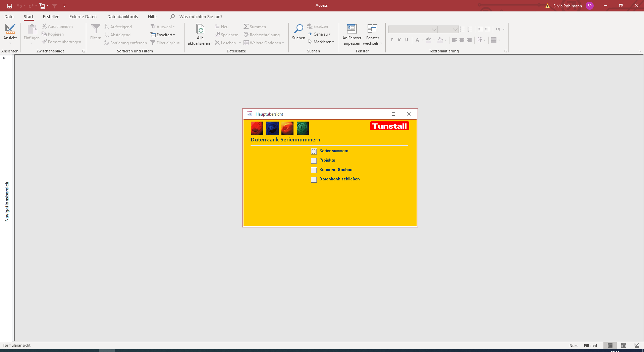Click the Redo arrow in title bar
The height and width of the screenshot is (352, 644).
point(31,6)
